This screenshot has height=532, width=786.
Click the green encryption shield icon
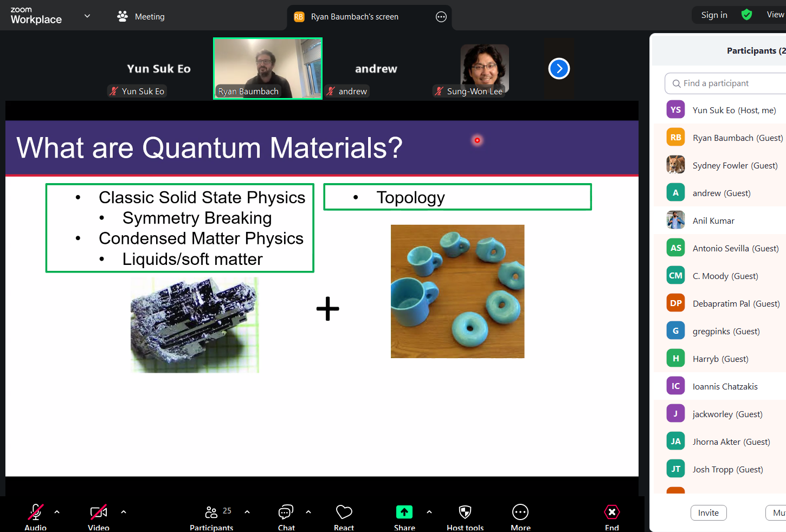click(x=746, y=15)
